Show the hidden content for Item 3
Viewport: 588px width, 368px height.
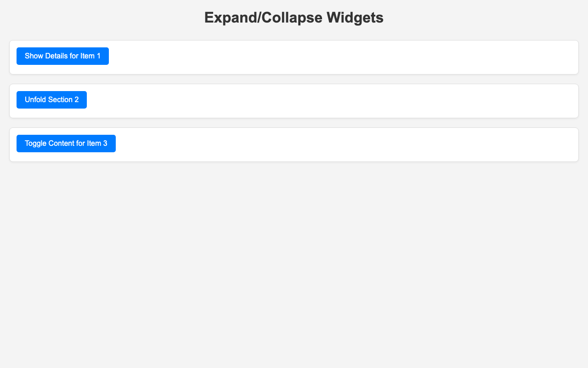tap(66, 144)
